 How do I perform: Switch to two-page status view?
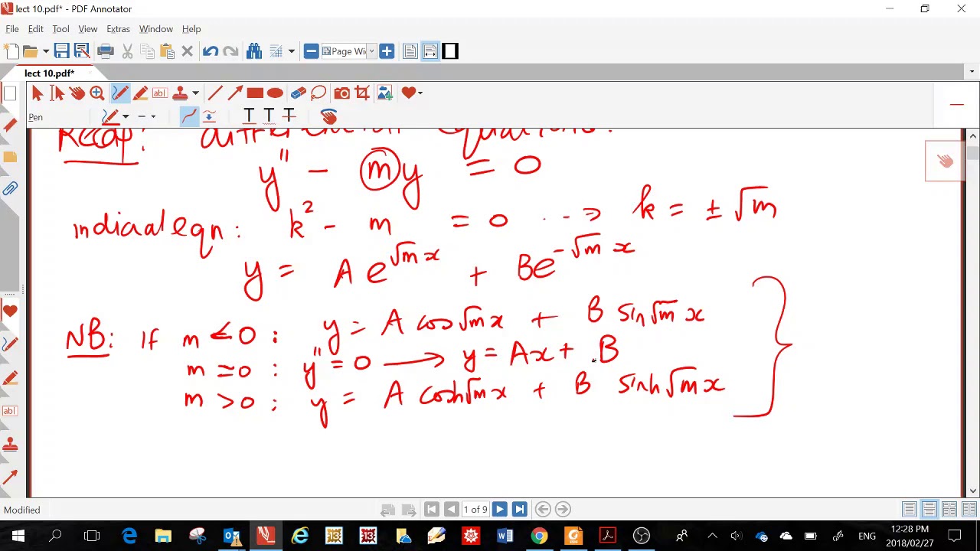[949, 510]
